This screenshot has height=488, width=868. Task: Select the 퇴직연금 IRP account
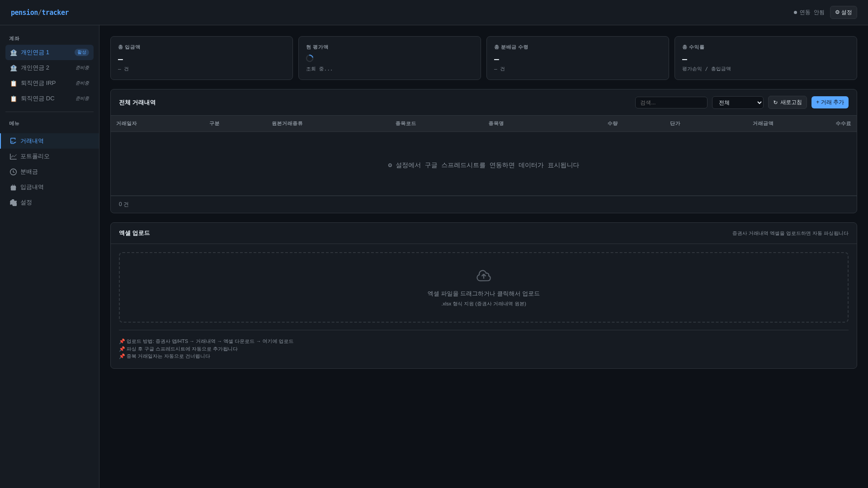[x=49, y=83]
